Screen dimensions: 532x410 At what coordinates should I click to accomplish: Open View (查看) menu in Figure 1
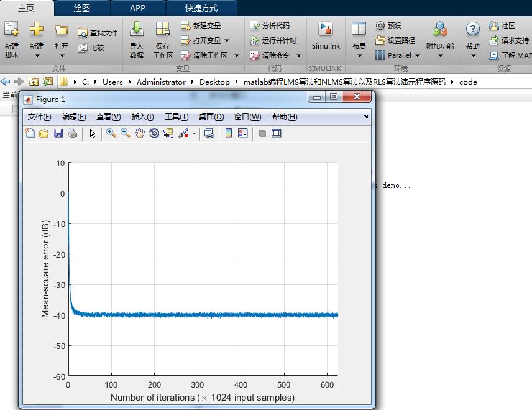tap(108, 117)
